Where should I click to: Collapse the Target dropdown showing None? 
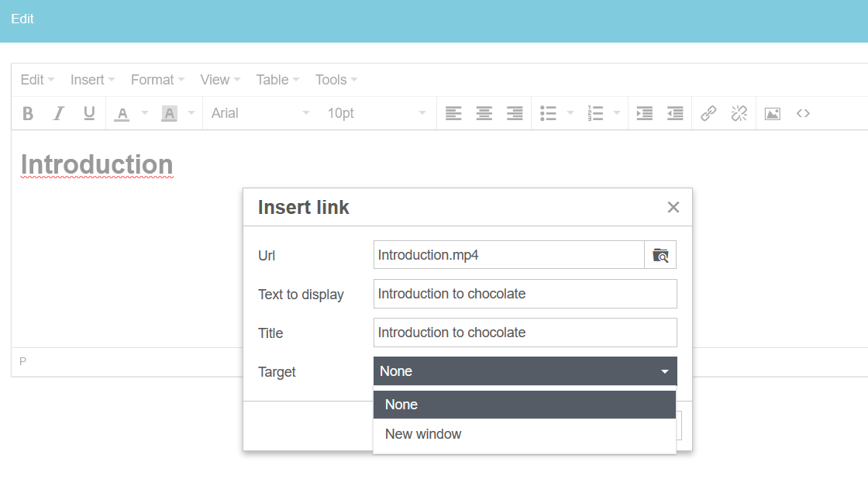click(525, 371)
